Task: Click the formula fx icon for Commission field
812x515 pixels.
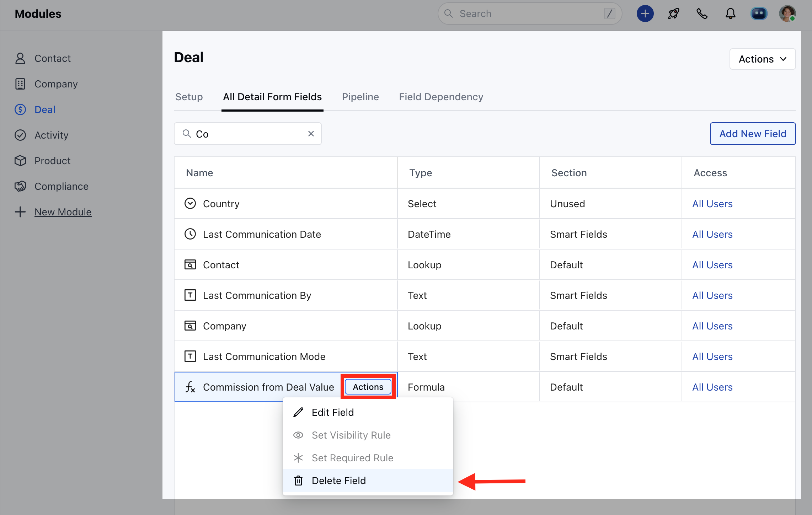Action: 190,387
